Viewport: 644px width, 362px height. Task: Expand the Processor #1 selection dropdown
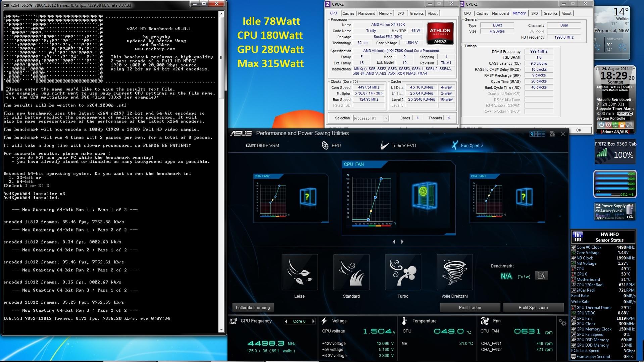386,118
